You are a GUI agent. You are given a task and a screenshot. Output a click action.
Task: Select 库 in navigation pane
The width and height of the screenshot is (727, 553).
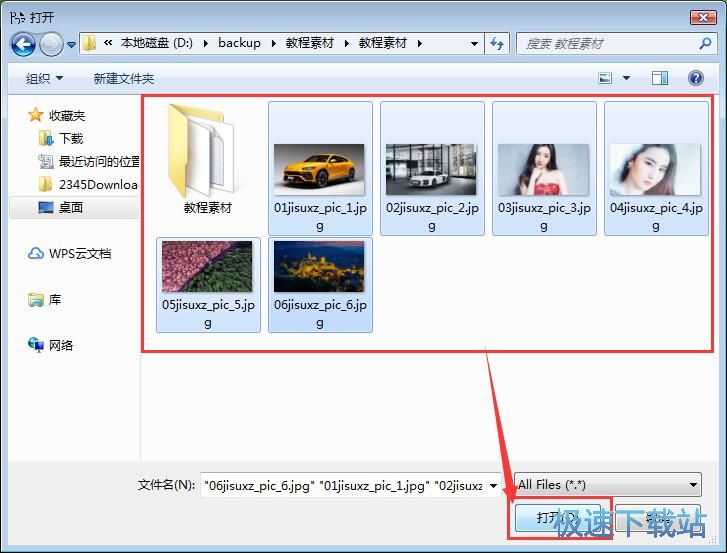pyautogui.click(x=55, y=299)
